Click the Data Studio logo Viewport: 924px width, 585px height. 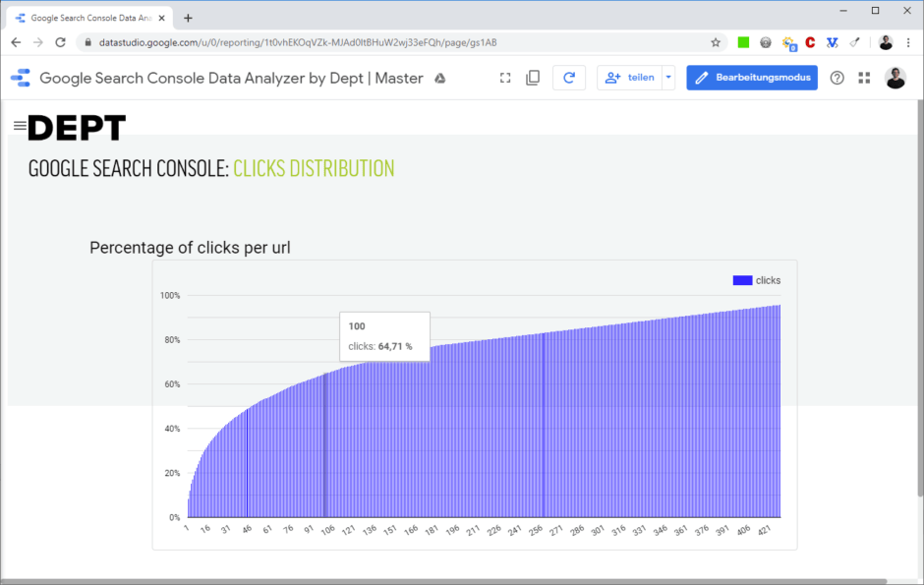pos(20,77)
